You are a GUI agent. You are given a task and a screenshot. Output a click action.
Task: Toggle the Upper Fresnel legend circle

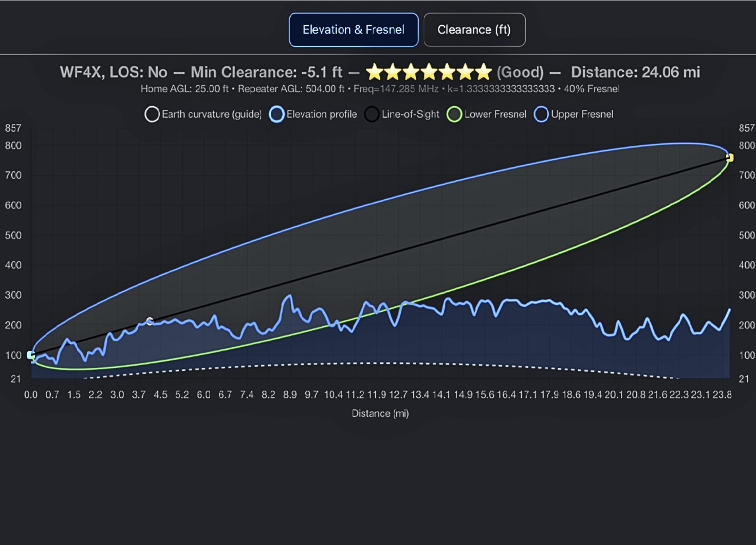point(541,114)
